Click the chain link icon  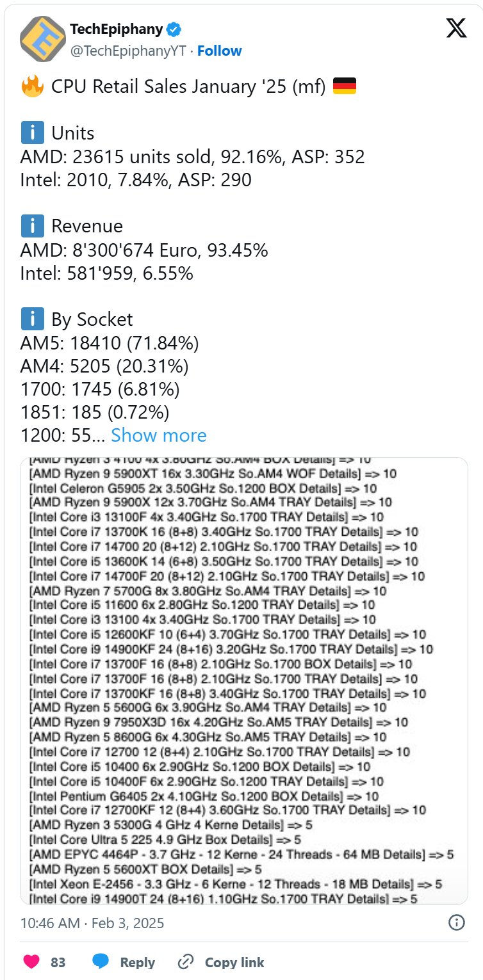click(x=186, y=961)
